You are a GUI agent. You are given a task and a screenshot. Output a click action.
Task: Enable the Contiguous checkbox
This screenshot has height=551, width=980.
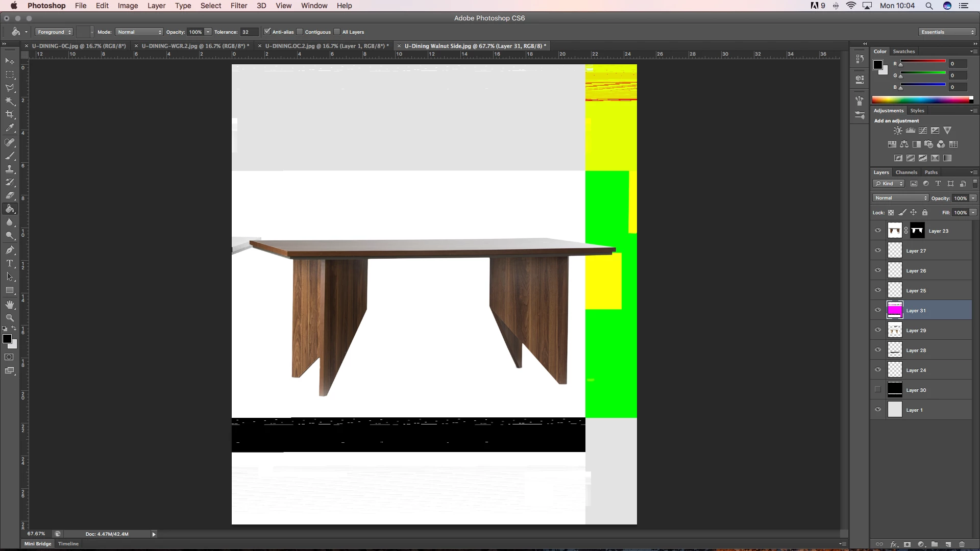(300, 32)
